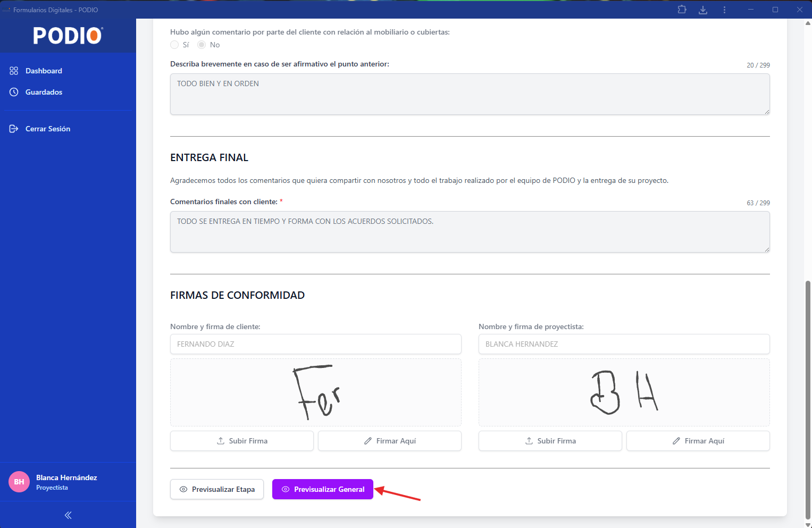Click Firmar Aquí for client

[390, 441]
